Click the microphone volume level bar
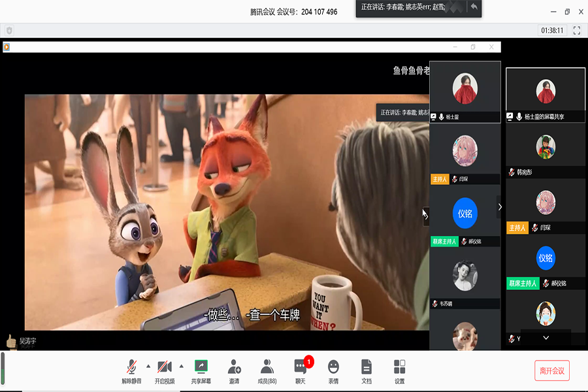Screen dimensions: 588x392 (x=3, y=368)
